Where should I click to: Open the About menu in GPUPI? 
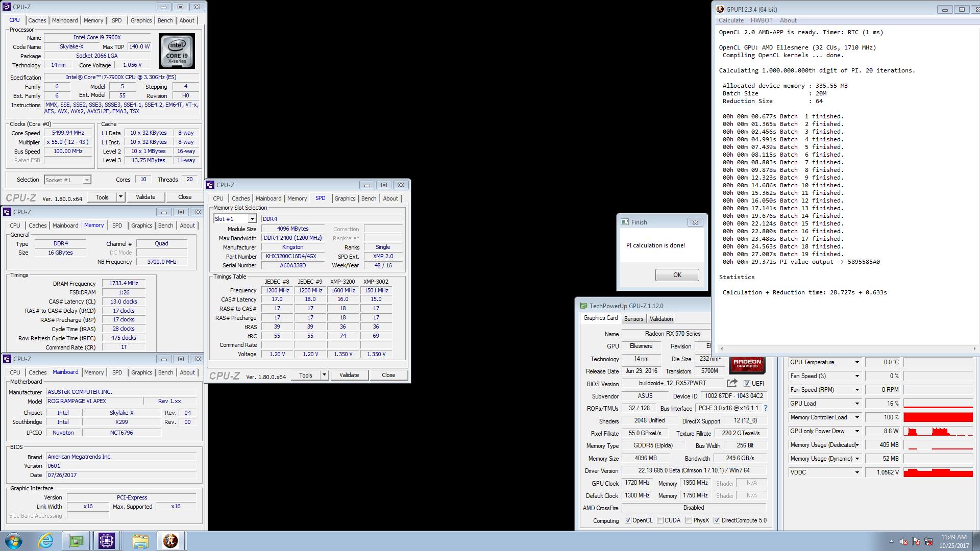click(788, 20)
